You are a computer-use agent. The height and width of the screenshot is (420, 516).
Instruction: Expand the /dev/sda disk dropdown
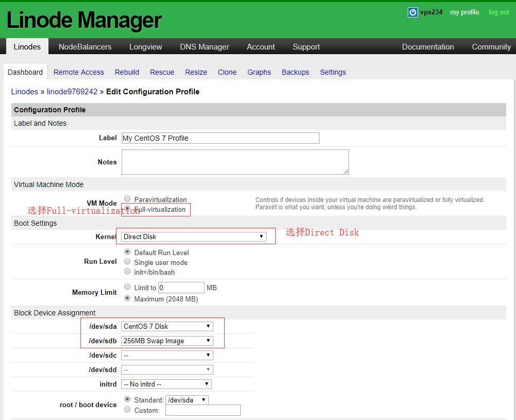167,326
